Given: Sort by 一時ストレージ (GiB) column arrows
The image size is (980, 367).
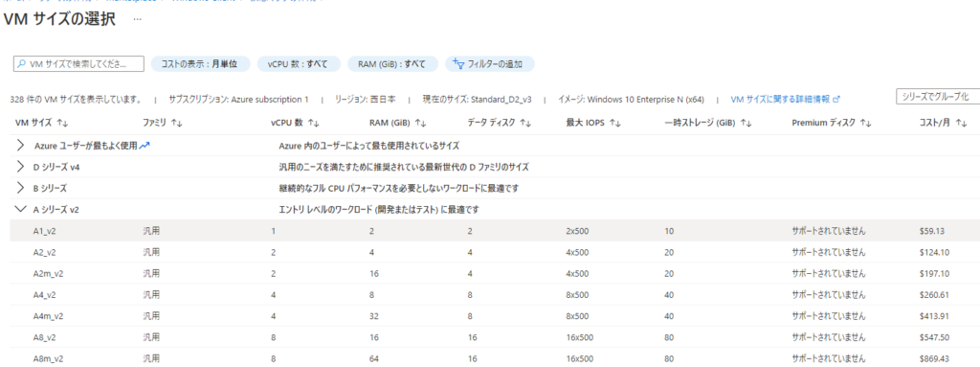Looking at the screenshot, I should click(746, 124).
